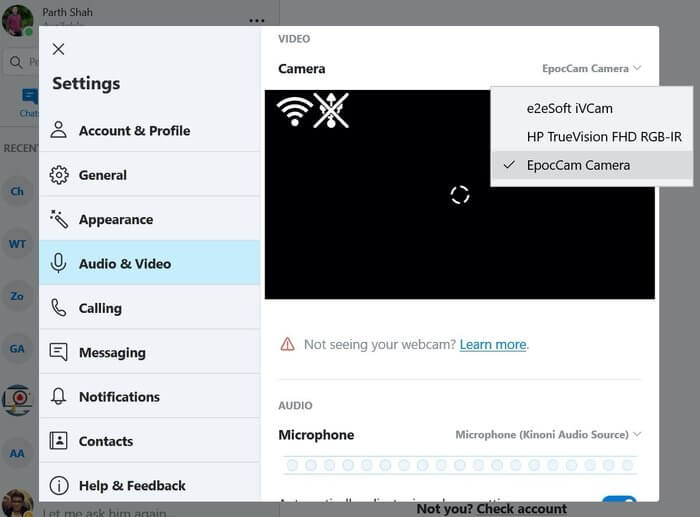Click the phone icon beside Calling
700x517 pixels.
point(58,308)
